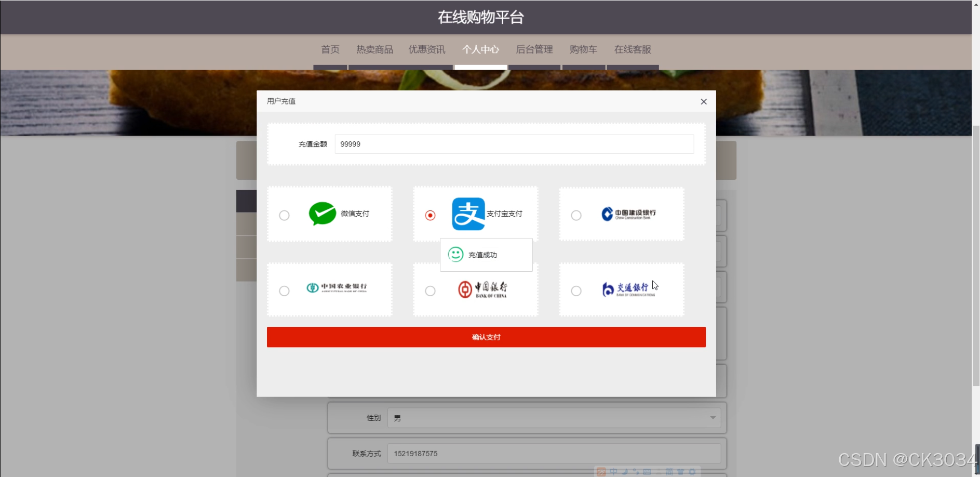Viewport: 980px width, 477px height.
Task: Open 后台管理 navigation item
Action: [534, 49]
